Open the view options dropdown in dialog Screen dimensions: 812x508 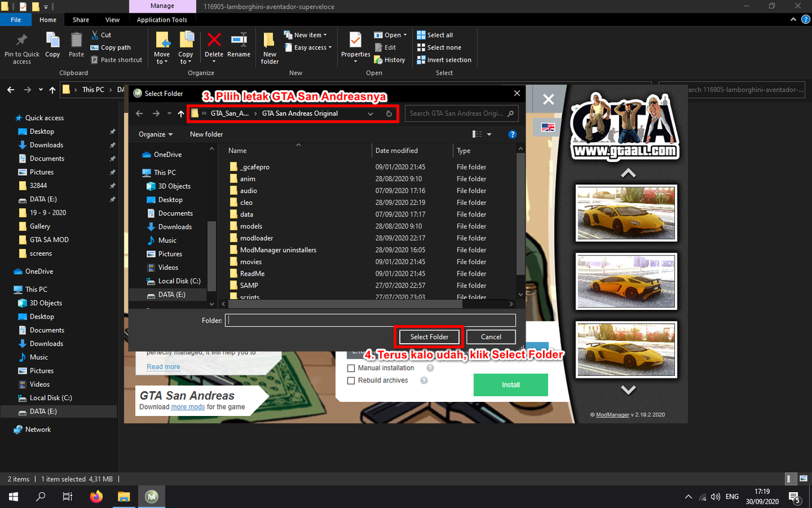[x=489, y=135]
